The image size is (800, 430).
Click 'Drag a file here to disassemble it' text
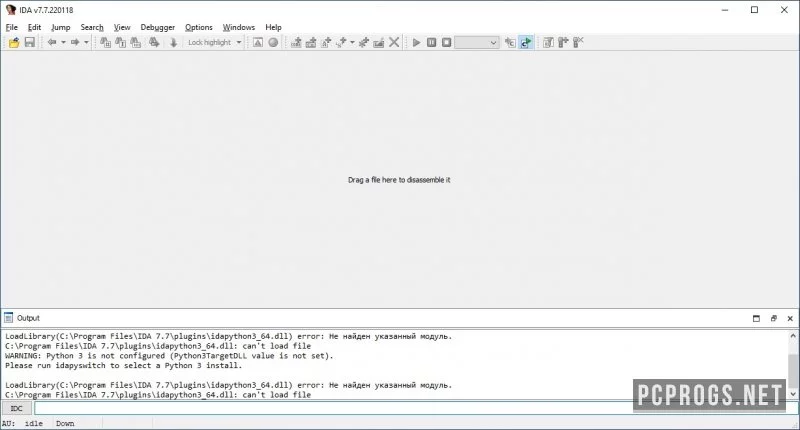(x=399, y=180)
